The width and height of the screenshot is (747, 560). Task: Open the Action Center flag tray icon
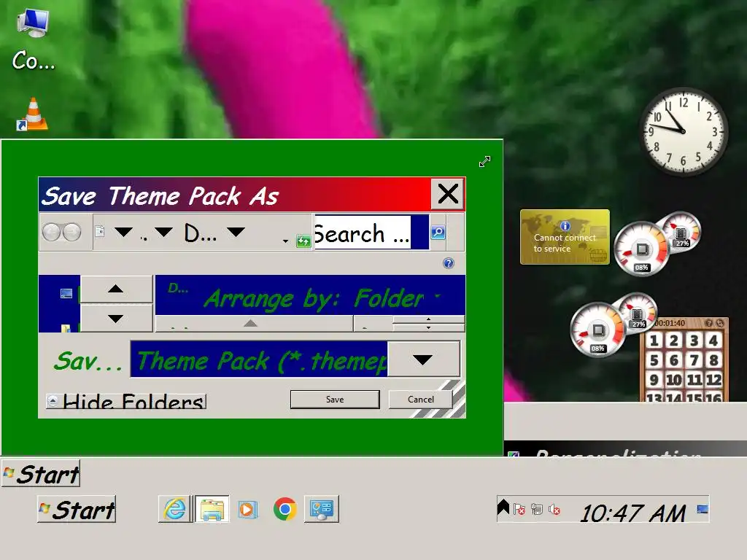(x=519, y=510)
